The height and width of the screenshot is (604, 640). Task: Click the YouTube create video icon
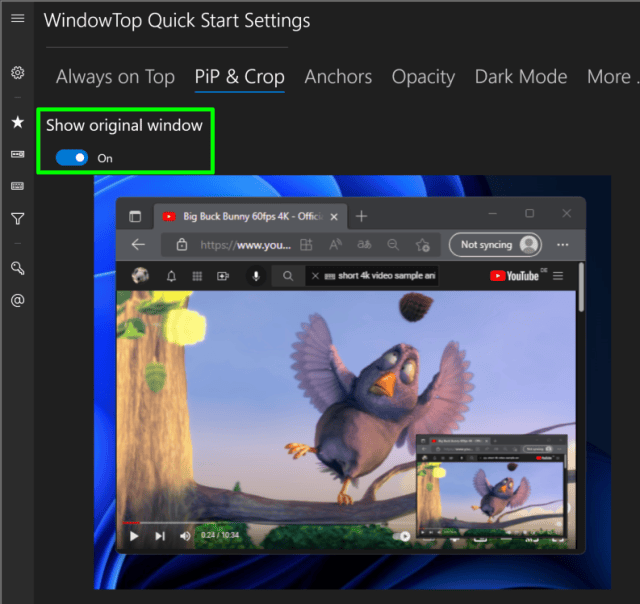pyautogui.click(x=223, y=276)
